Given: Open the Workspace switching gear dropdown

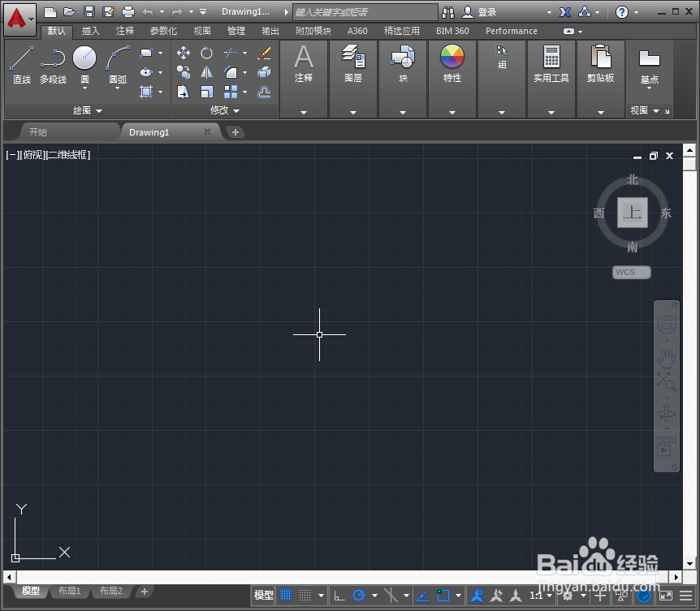Looking at the screenshot, I should (584, 595).
